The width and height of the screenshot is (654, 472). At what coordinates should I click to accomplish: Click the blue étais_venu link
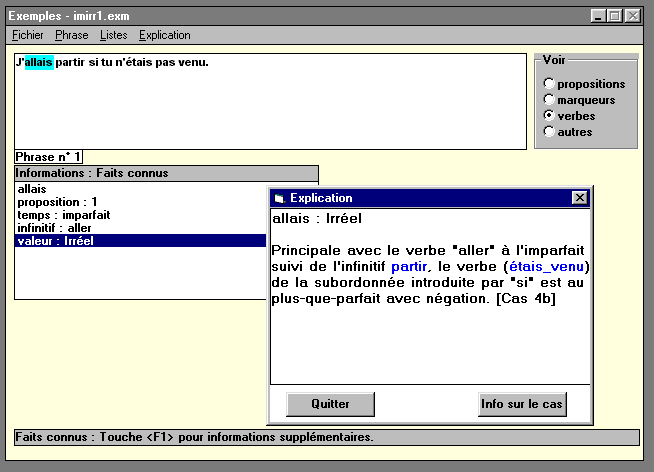click(x=546, y=266)
